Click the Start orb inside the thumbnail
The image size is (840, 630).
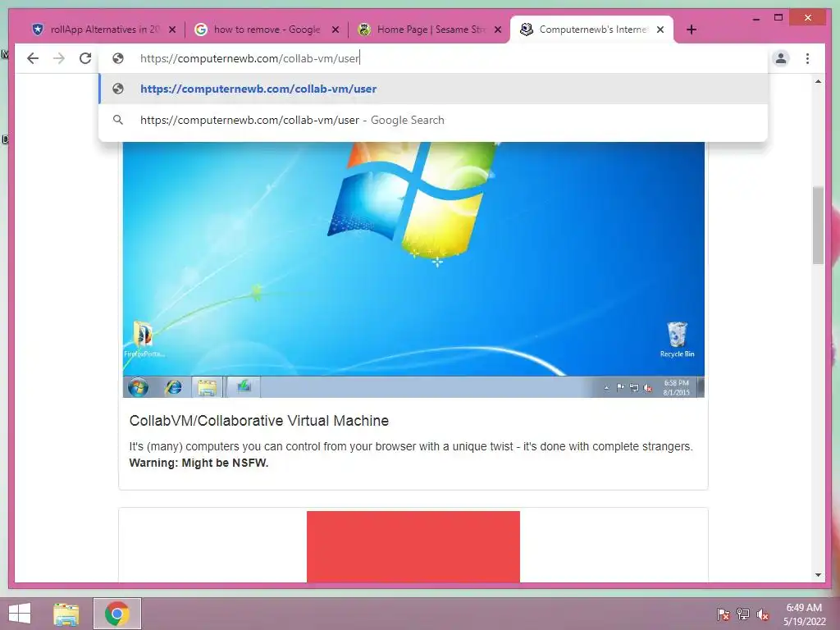pos(138,387)
